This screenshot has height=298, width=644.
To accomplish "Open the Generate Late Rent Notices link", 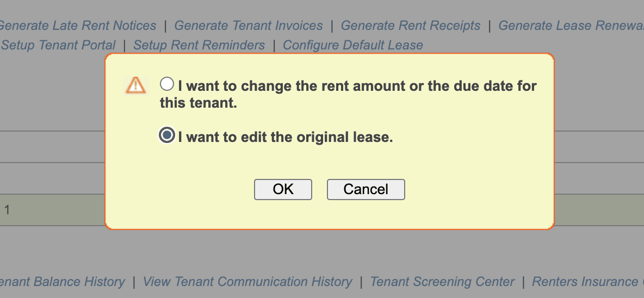I will coord(77,26).
